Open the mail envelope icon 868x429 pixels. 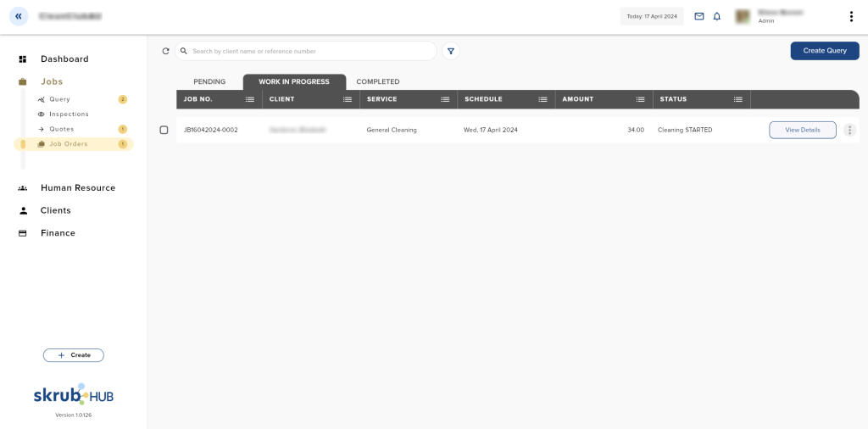(x=699, y=17)
